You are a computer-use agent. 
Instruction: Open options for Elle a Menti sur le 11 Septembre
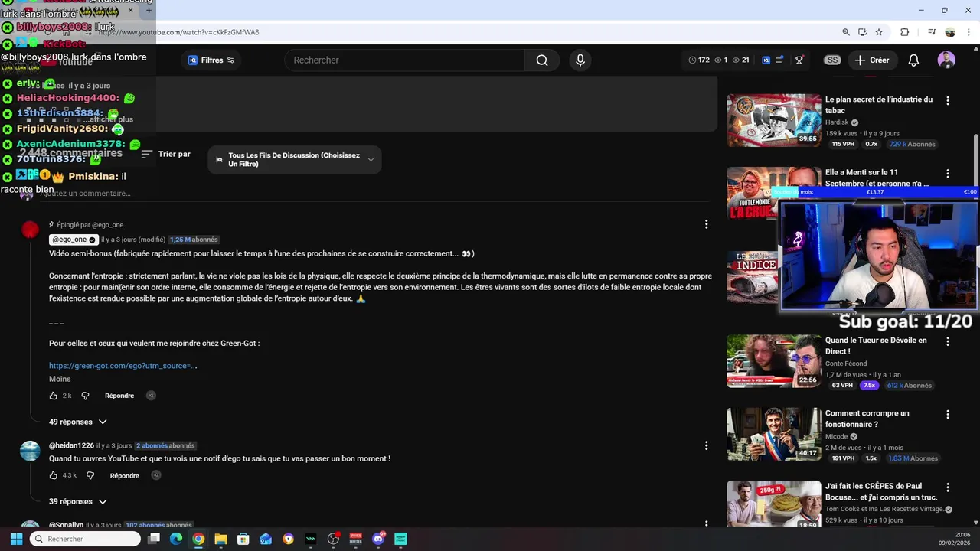tap(948, 174)
